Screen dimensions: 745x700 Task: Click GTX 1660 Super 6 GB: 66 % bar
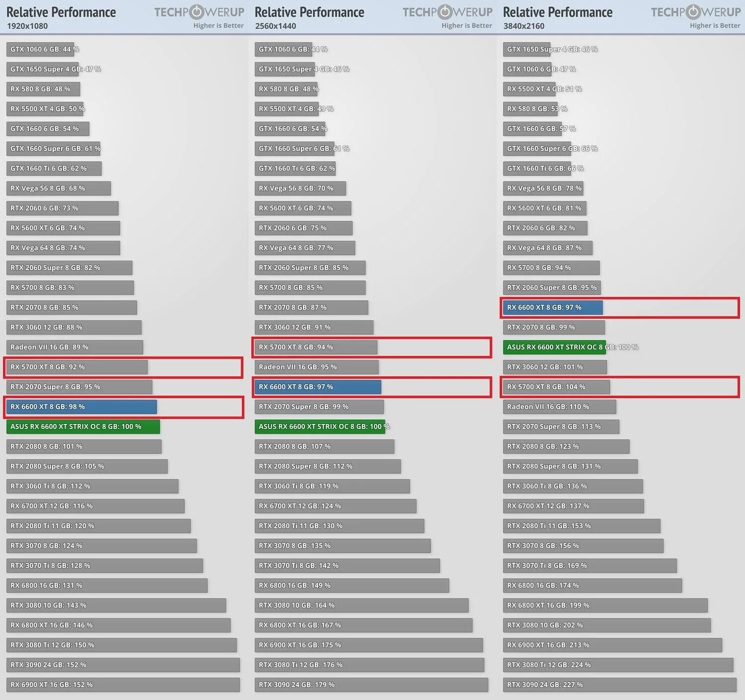pyautogui.click(x=537, y=148)
